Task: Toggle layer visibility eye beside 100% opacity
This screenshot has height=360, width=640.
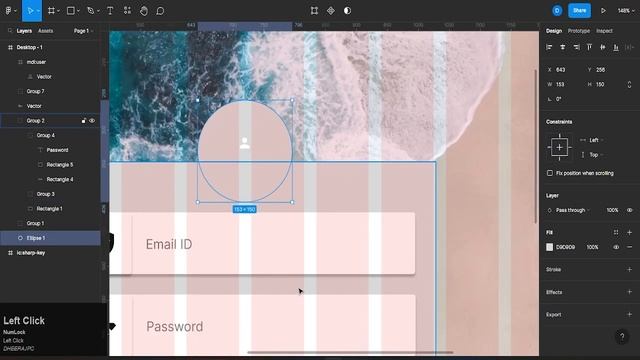Action: click(629, 210)
